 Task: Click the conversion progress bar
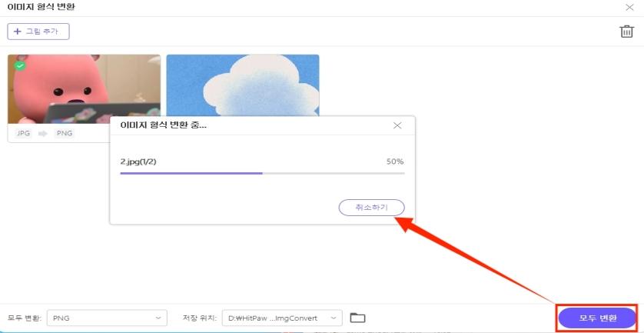pyautogui.click(x=262, y=174)
